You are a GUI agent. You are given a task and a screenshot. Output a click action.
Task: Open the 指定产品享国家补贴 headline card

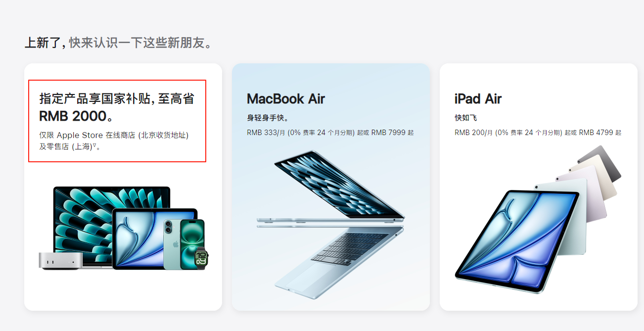pyautogui.click(x=117, y=107)
